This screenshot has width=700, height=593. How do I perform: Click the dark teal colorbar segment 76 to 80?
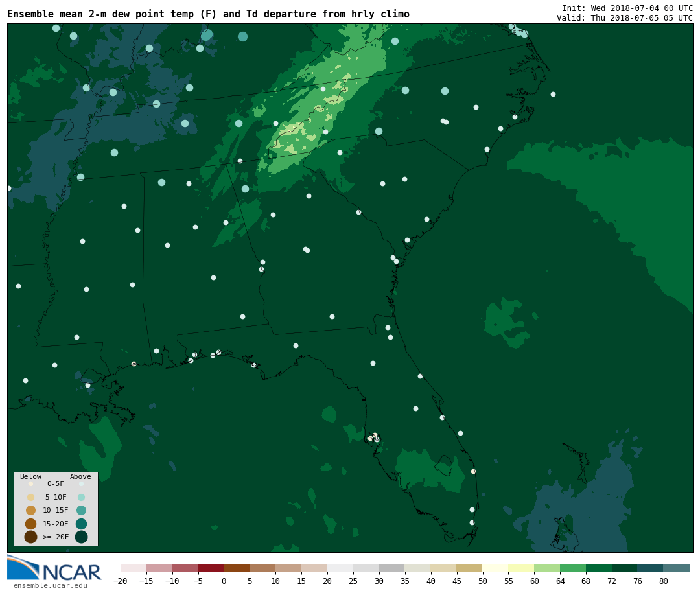651,568
